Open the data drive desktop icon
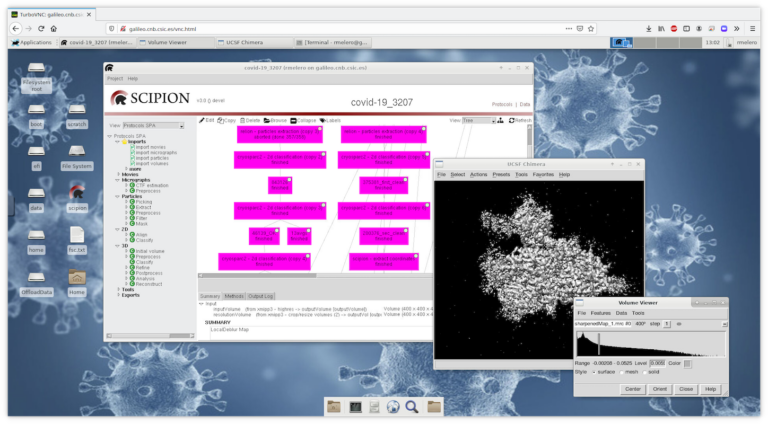Viewport: 768px width, 424px height. point(36,193)
